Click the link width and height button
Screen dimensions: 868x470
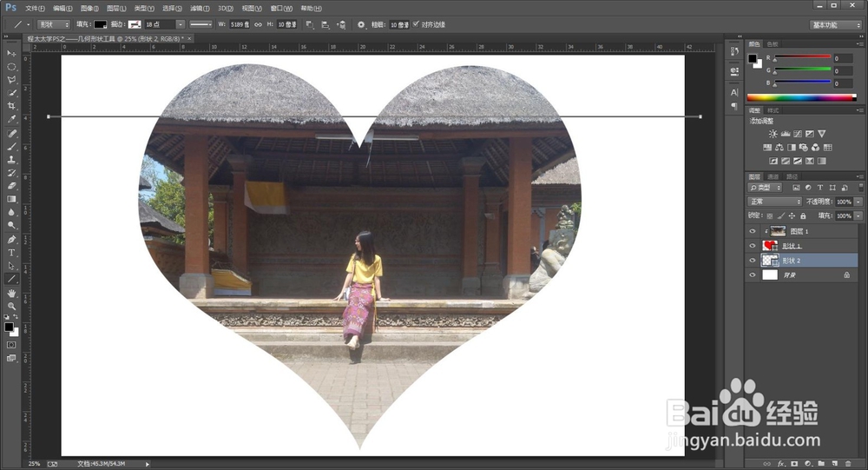tap(257, 24)
